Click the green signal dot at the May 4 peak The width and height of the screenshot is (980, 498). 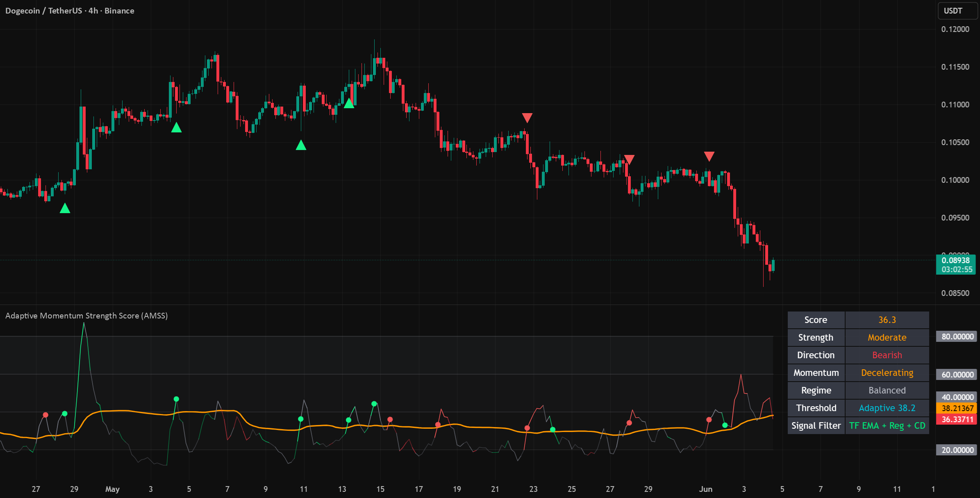pyautogui.click(x=176, y=399)
